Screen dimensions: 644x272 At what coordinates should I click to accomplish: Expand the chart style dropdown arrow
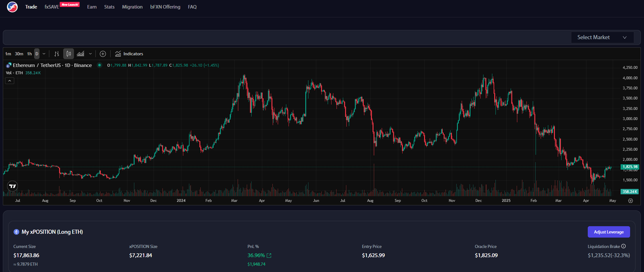[x=90, y=54]
